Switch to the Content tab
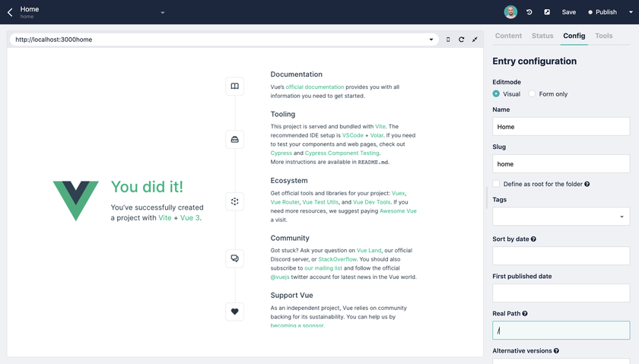Viewport: 639px width, 364px height. point(508,36)
